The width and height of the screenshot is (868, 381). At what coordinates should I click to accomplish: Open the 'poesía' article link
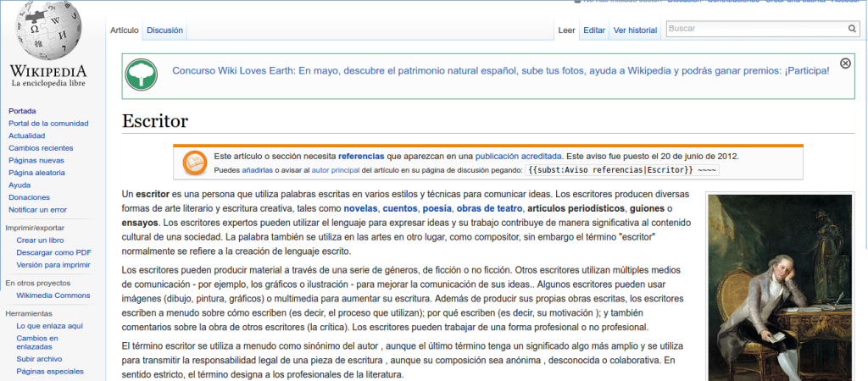(x=437, y=209)
